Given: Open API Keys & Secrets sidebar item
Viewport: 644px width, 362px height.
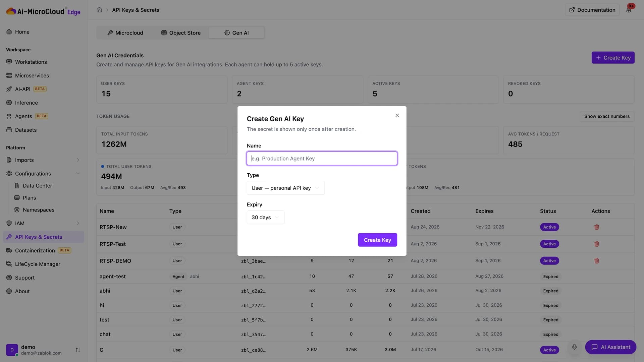Looking at the screenshot, I should tap(43, 237).
